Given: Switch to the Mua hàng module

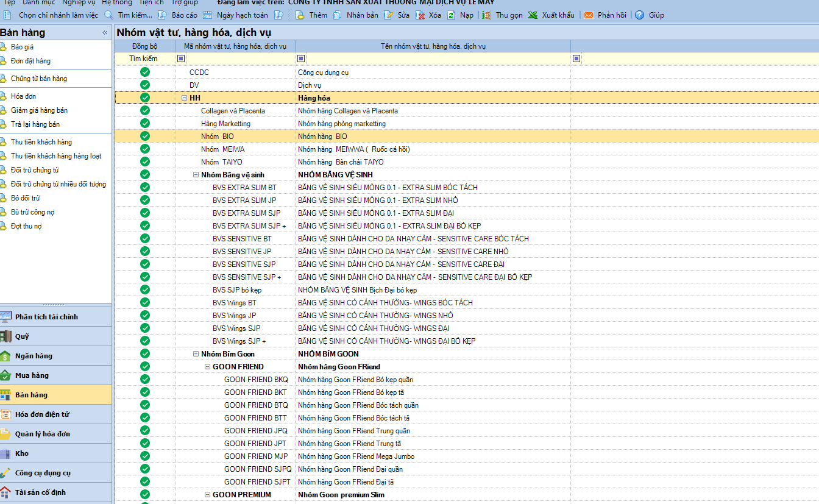Looking at the screenshot, I should click(x=32, y=375).
